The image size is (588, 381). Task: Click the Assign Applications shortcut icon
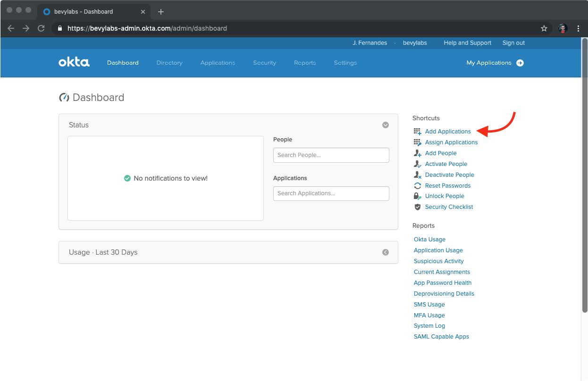point(417,142)
